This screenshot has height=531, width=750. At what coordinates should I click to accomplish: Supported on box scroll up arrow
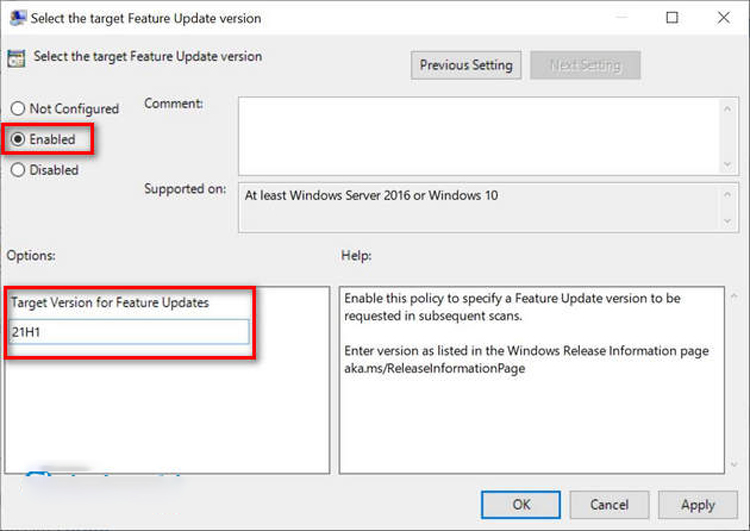click(728, 195)
